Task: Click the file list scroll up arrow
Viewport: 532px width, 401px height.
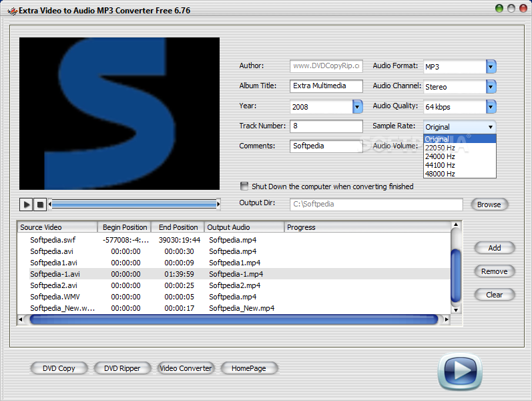Action: point(456,225)
